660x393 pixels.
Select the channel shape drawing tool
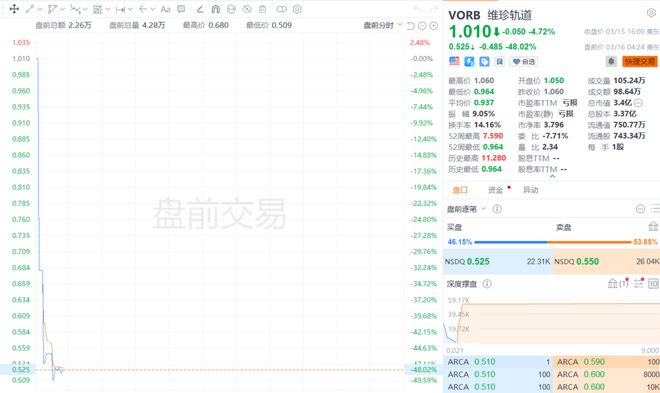(53, 9)
